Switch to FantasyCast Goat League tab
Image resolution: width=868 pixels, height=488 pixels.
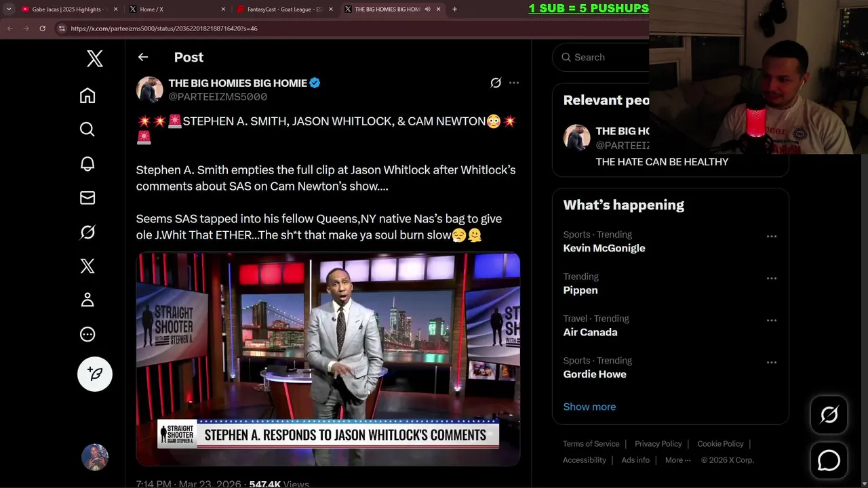pos(285,9)
